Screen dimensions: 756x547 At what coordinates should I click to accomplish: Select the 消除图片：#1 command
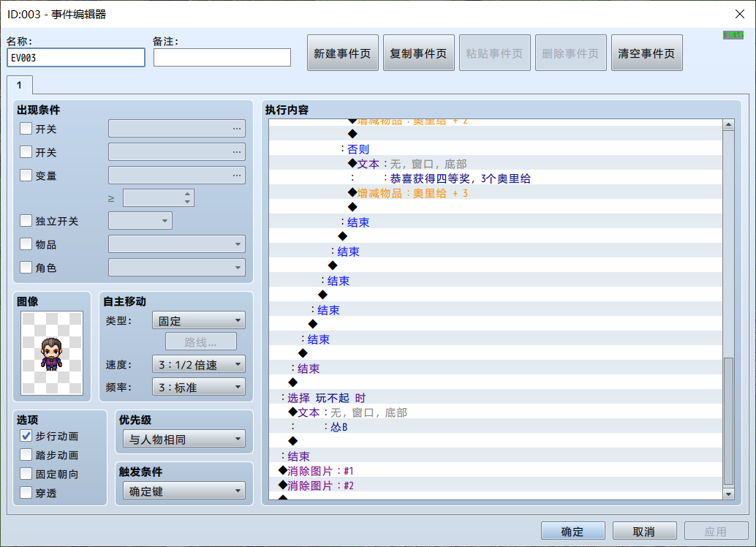point(496,471)
